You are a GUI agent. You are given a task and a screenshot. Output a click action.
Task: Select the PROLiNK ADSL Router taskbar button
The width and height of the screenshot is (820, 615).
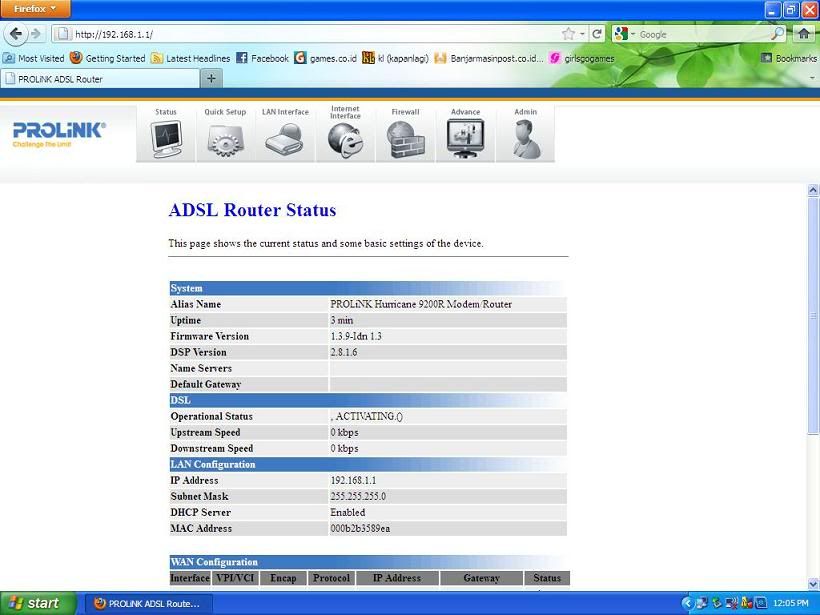pos(149,603)
